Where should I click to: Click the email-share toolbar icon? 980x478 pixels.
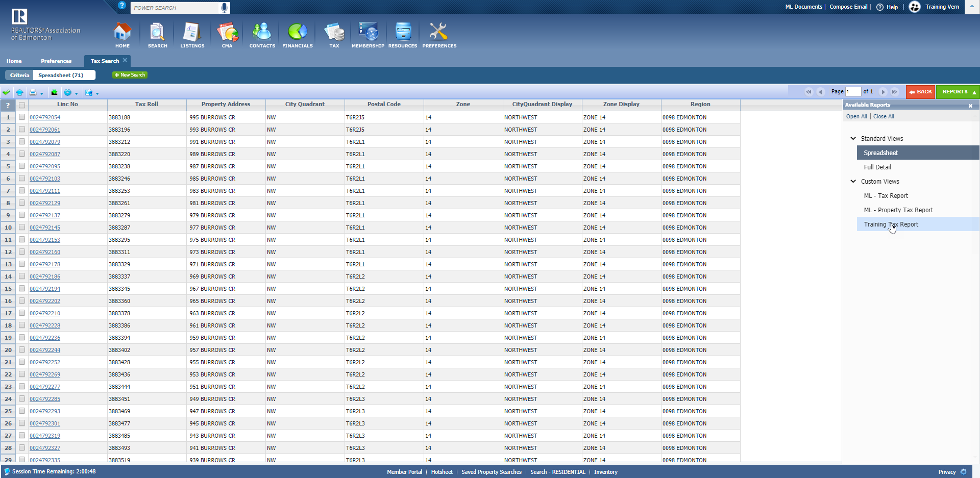(89, 92)
